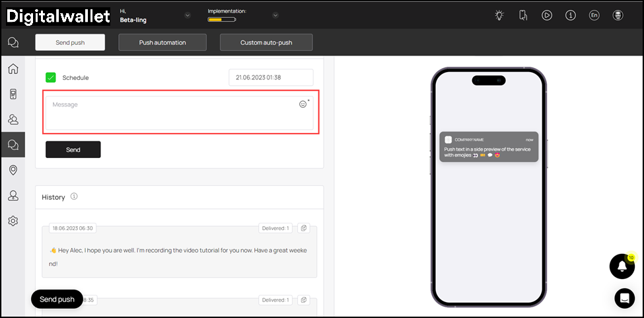Open the scheduled date 21.06.2023 01:38 field

271,77
